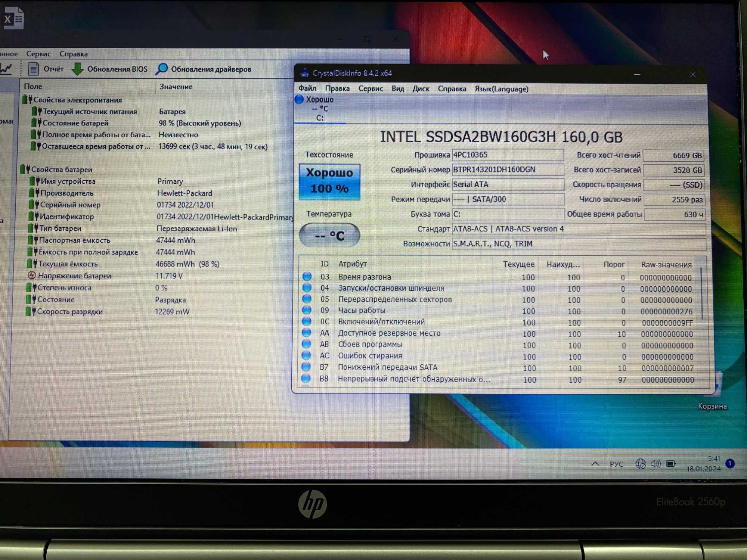Open the Сервис menu in CrystalDiskInfo

point(371,88)
